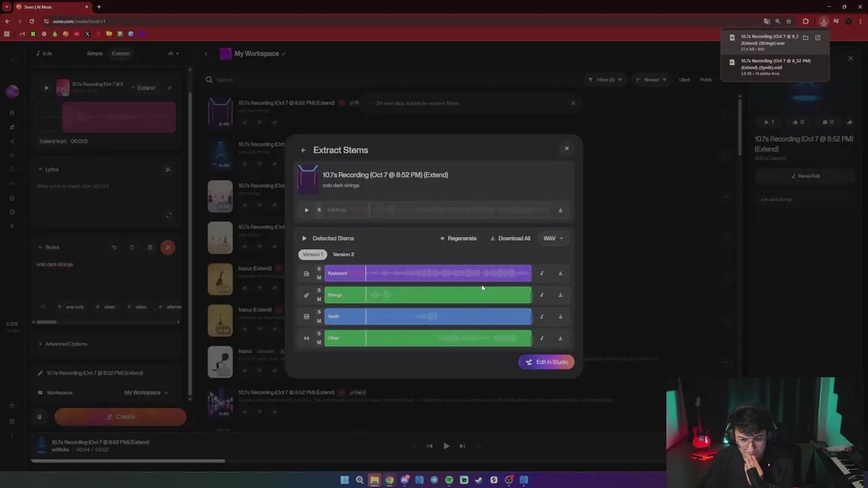The width and height of the screenshot is (868, 488).
Task: Play the song in bottom player
Action: (x=446, y=446)
